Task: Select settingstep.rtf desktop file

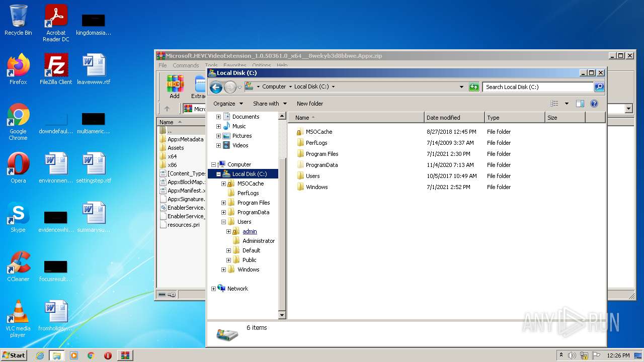Action: [x=94, y=167]
